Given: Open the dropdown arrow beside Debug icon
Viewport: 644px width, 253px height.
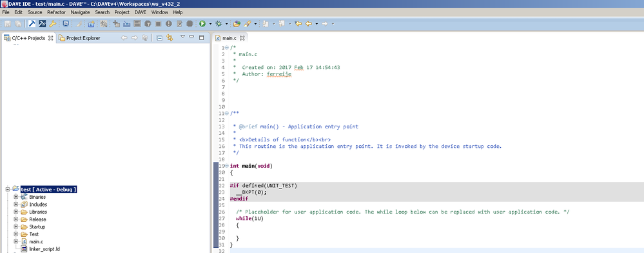Looking at the screenshot, I should [x=227, y=24].
